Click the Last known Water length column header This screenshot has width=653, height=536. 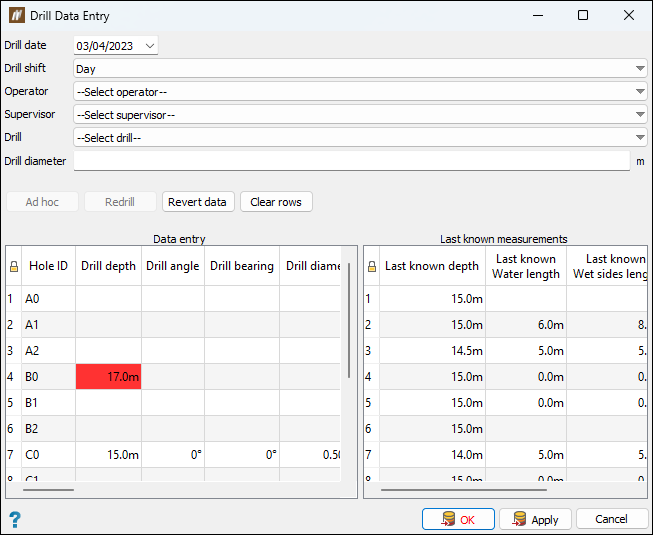click(x=526, y=266)
